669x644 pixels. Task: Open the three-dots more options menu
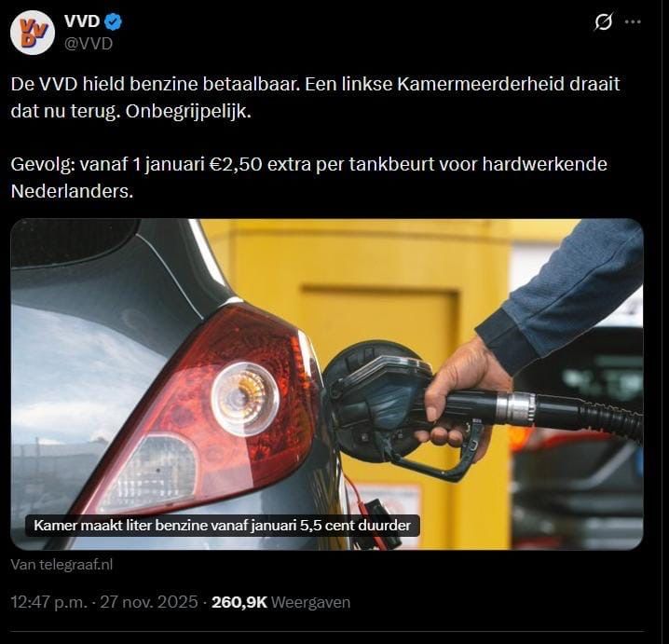point(633,21)
